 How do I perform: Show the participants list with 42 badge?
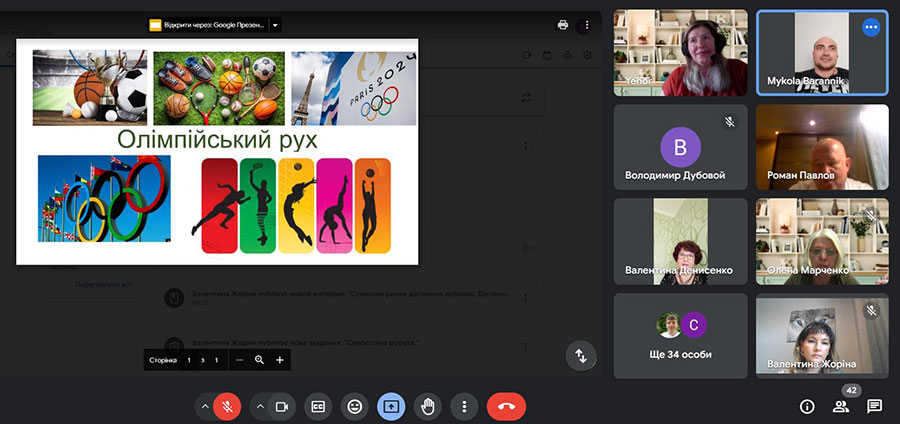click(x=841, y=407)
